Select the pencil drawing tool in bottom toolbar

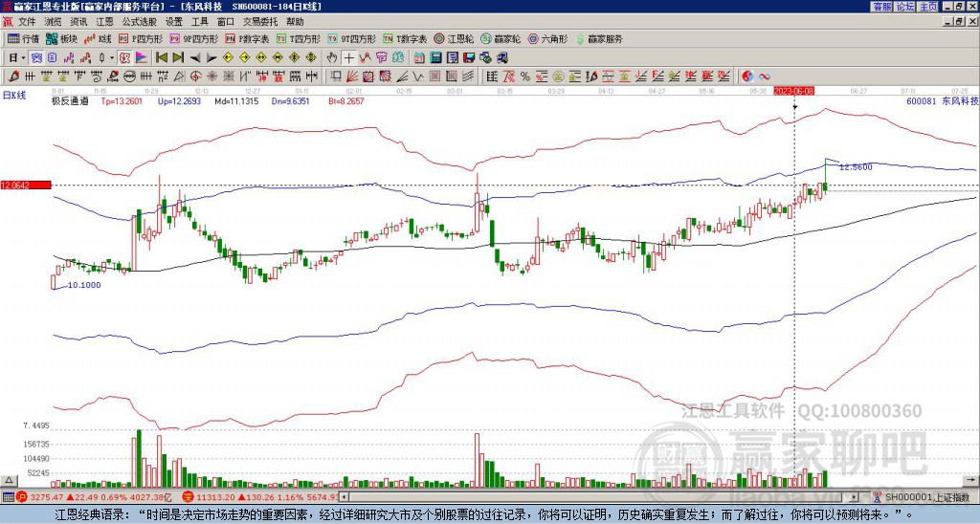coord(12,76)
